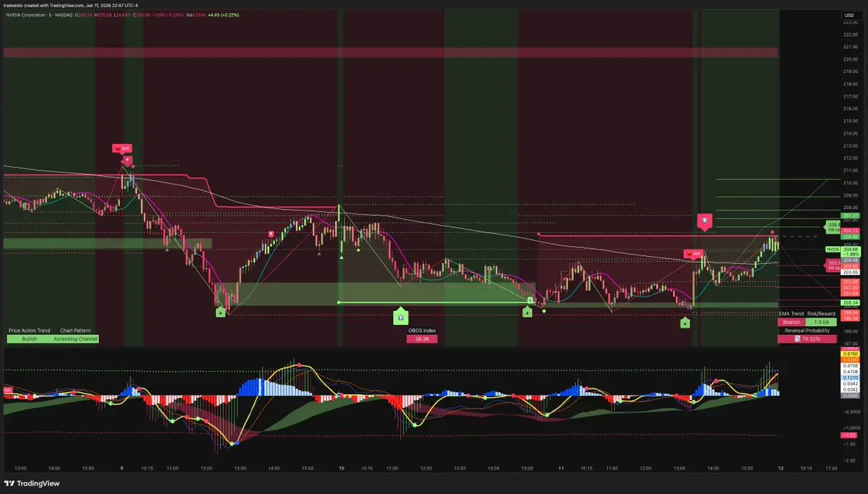Click the 1:3.04 Risk/Reward cell
This screenshot has width=868, height=494.
(821, 322)
